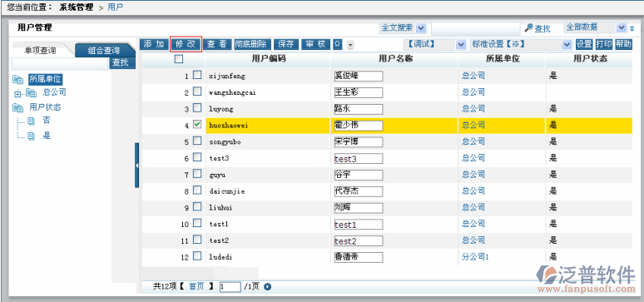The image size is (644, 302).
Task: Switch to the 单项查询 tab
Action: (40, 50)
